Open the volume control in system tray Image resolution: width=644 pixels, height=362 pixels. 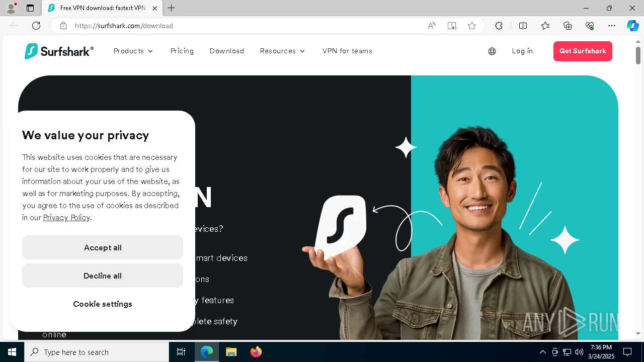pos(579,352)
